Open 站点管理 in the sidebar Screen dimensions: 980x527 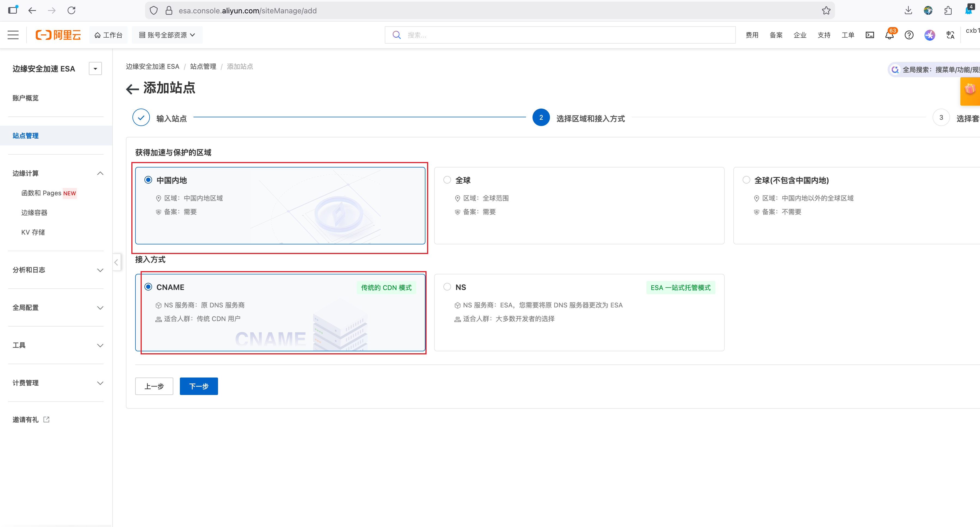click(x=26, y=136)
